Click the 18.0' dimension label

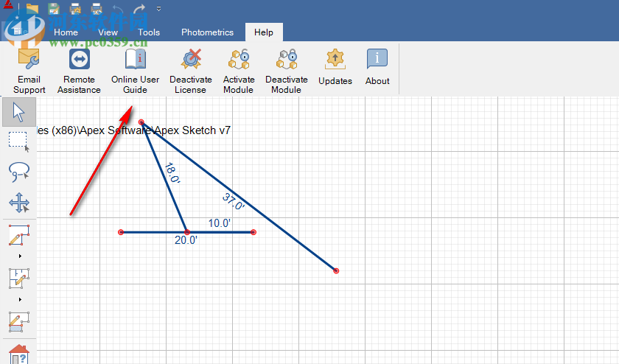point(172,173)
